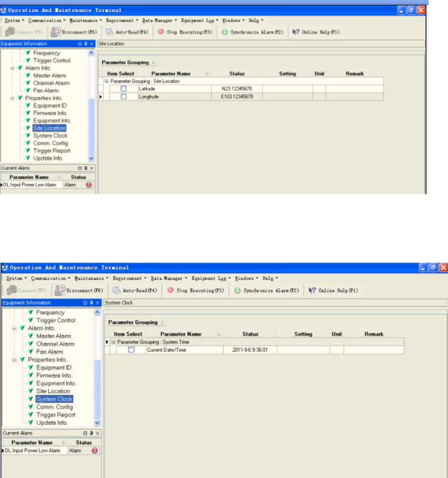
Task: Collapse Properties Info. node in upper window tree
Action: pyautogui.click(x=12, y=98)
